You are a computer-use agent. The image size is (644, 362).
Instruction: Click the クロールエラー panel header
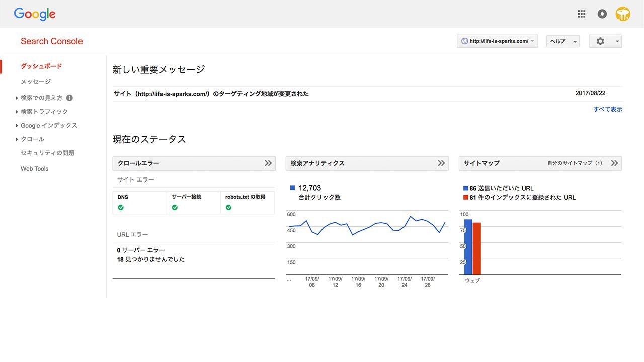point(194,163)
